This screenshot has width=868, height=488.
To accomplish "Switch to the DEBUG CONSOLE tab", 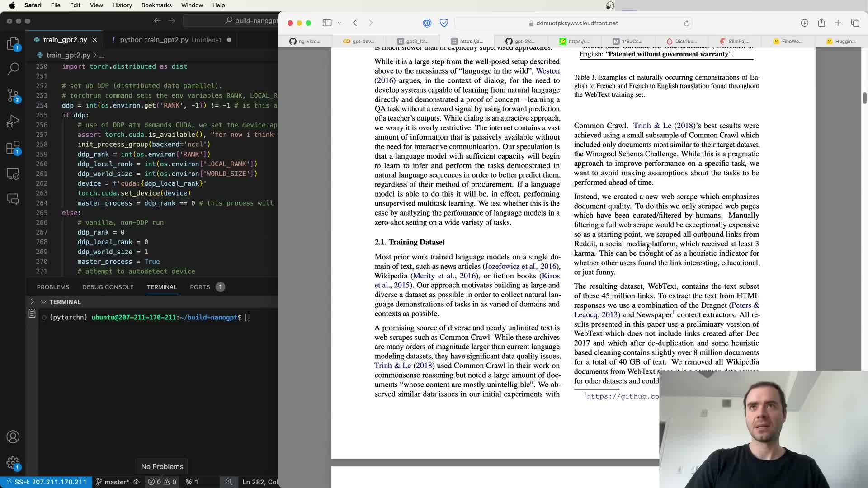I will click(x=108, y=287).
